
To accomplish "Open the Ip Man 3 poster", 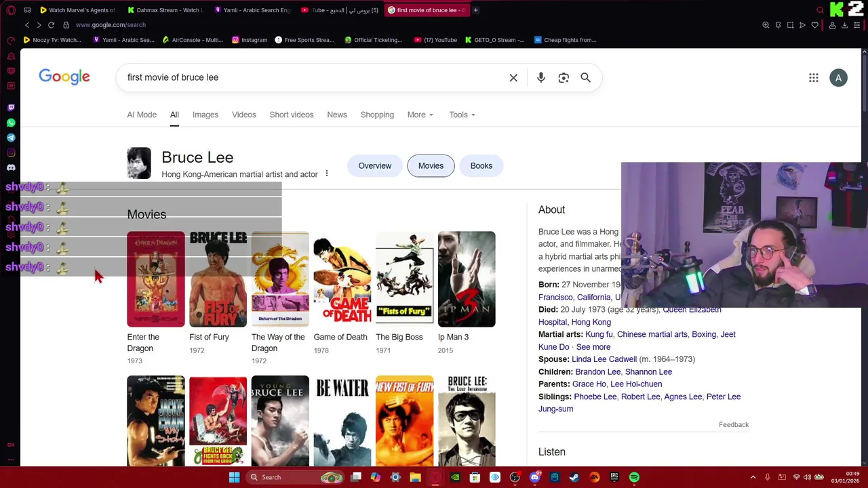I will click(467, 279).
